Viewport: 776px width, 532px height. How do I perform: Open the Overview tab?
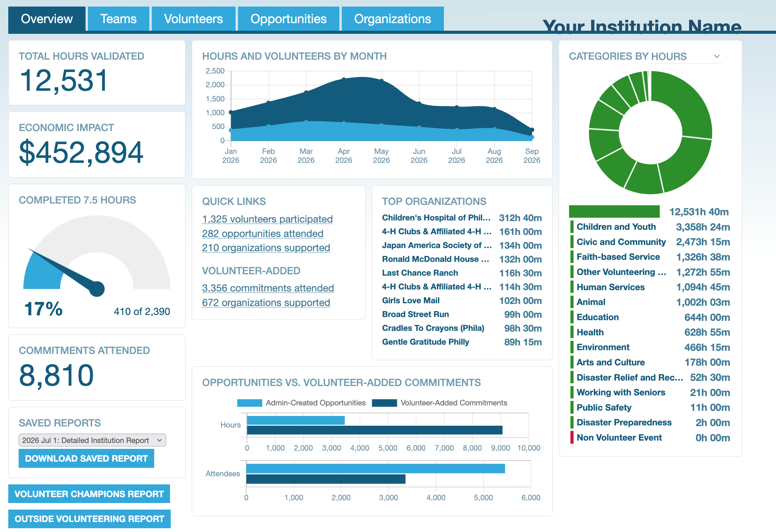pyautogui.click(x=47, y=19)
